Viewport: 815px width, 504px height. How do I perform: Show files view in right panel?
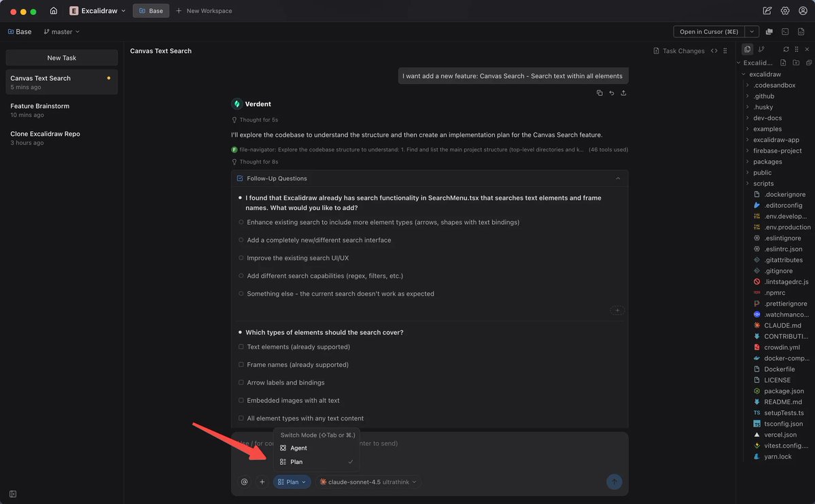747,49
